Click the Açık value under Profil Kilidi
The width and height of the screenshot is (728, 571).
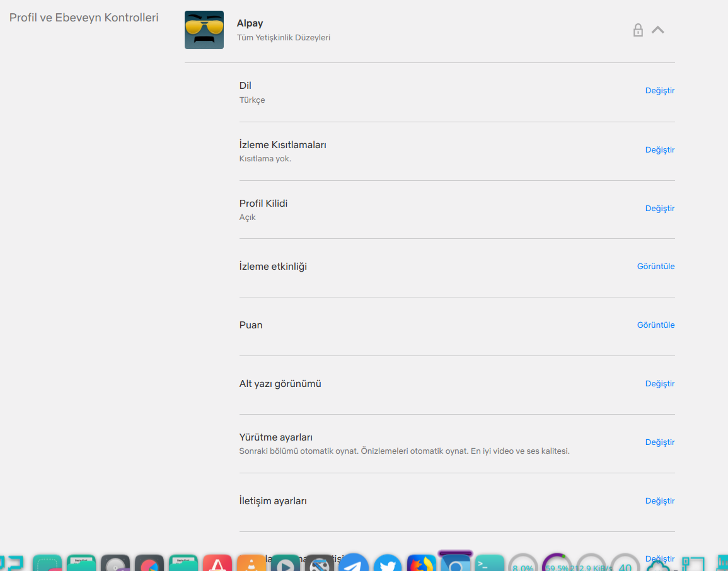click(x=248, y=217)
